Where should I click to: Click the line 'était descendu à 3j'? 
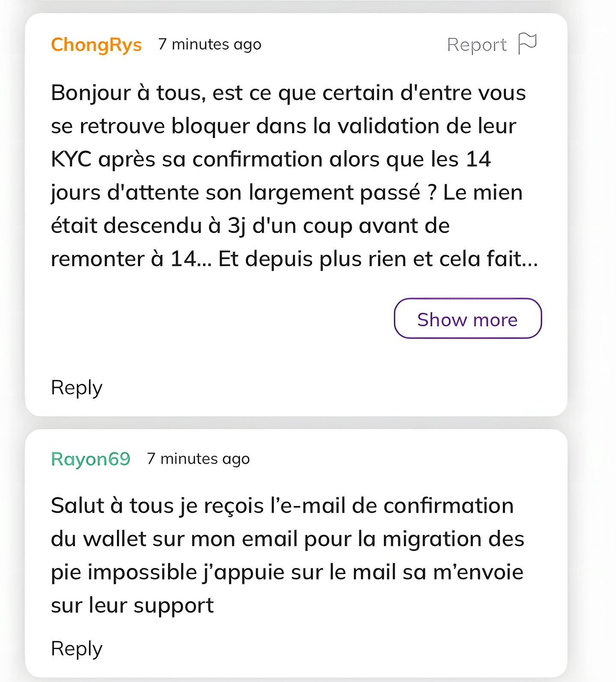point(250,225)
